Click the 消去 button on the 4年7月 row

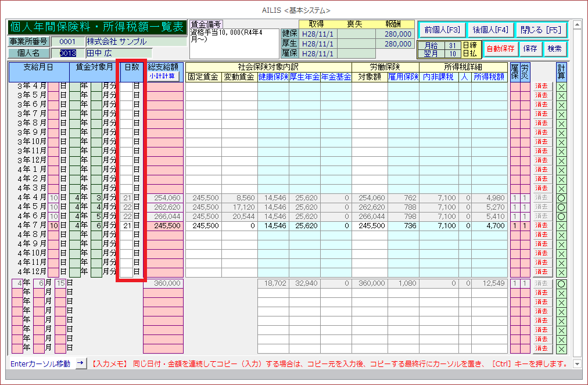click(542, 225)
